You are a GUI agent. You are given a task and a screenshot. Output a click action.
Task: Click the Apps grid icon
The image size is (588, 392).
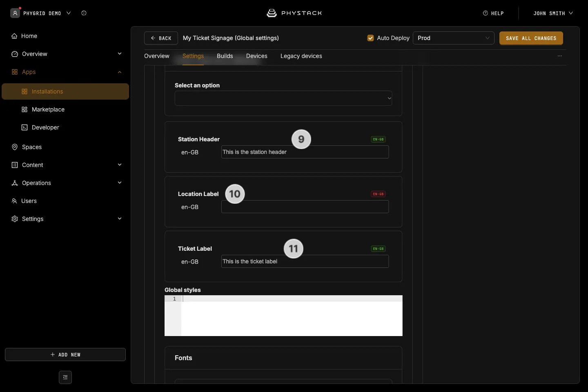(x=15, y=72)
